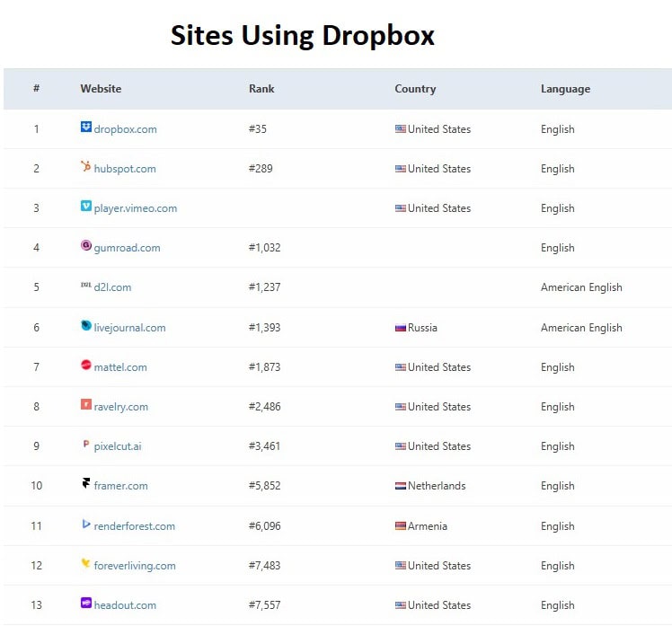Click the foreverliving.com favicon
This screenshot has height=626, width=672.
[85, 563]
